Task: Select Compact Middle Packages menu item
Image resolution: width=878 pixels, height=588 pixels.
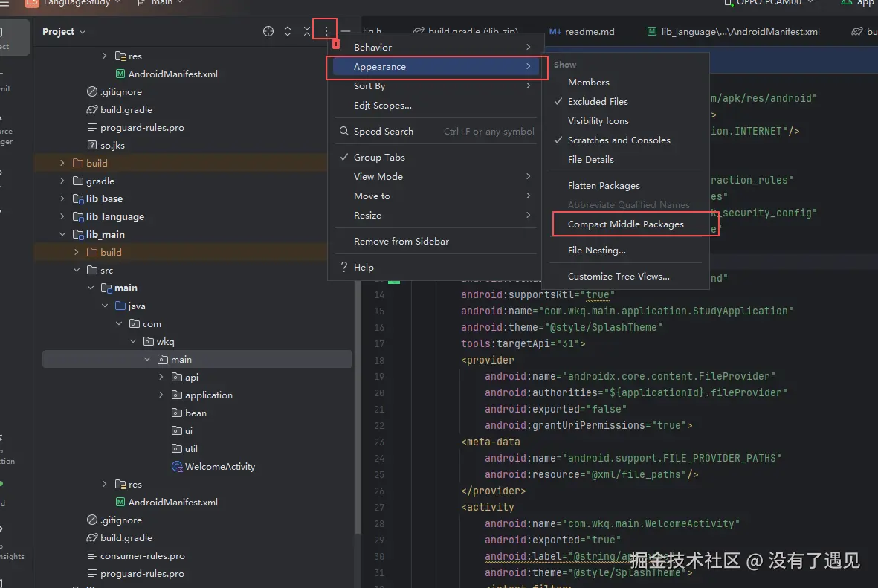Action: 625,224
